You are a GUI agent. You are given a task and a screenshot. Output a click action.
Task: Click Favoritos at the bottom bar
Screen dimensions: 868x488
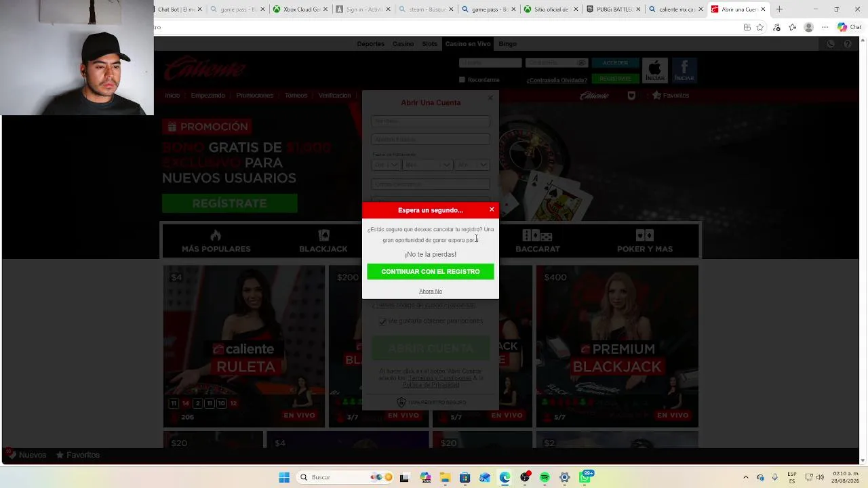click(x=77, y=455)
